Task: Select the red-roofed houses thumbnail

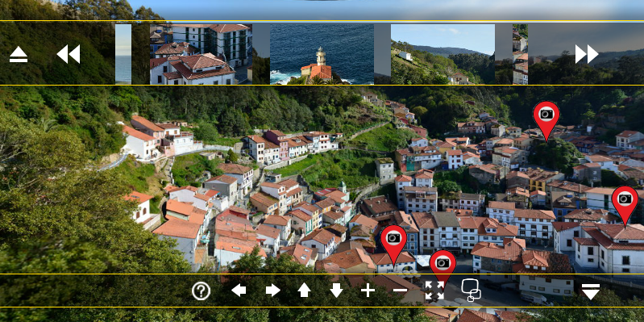Action: coord(201,54)
